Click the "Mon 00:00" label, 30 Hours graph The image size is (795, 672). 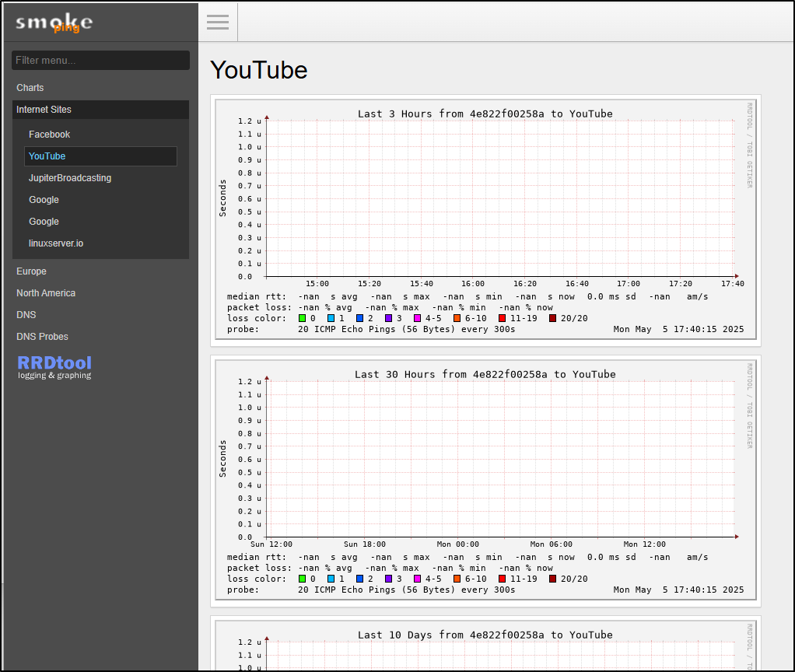click(458, 544)
